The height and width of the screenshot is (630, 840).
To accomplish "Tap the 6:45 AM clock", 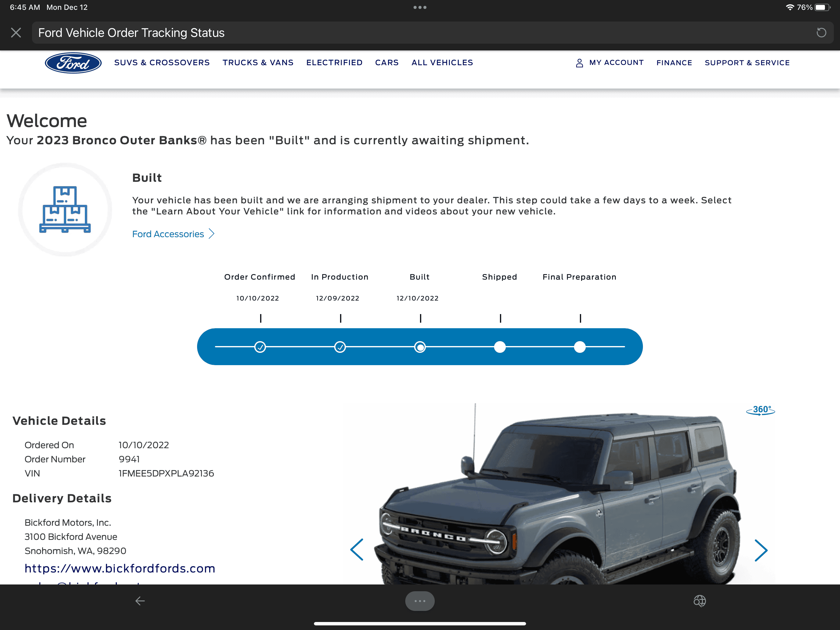I will [x=25, y=7].
